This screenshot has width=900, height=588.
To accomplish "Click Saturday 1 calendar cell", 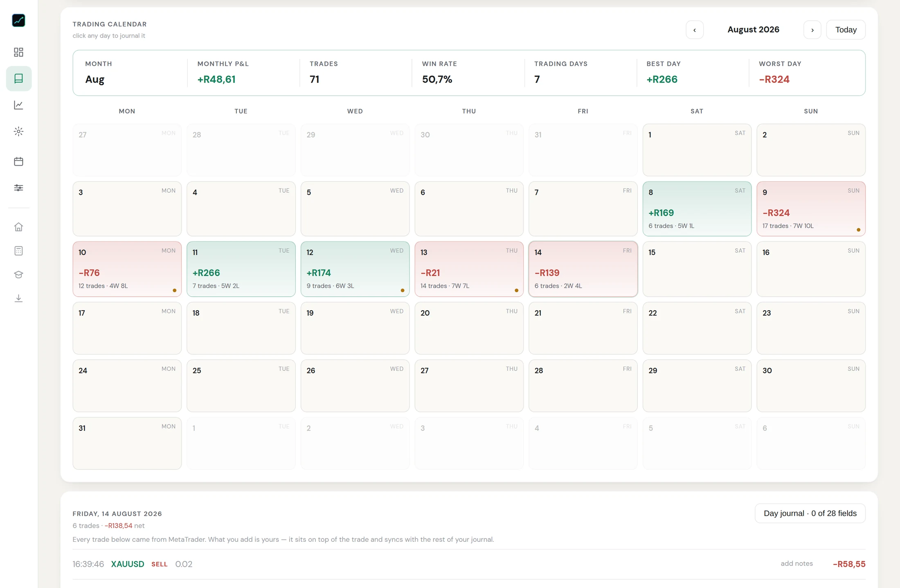I will pyautogui.click(x=697, y=150).
